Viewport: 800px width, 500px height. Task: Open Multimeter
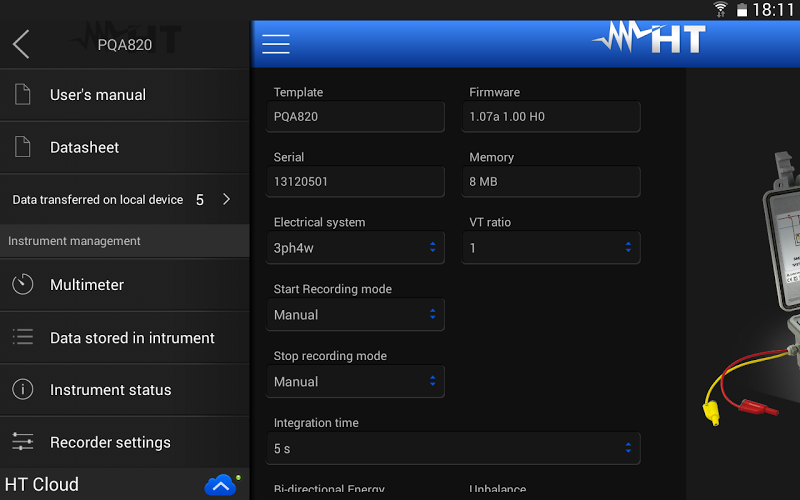tap(124, 285)
